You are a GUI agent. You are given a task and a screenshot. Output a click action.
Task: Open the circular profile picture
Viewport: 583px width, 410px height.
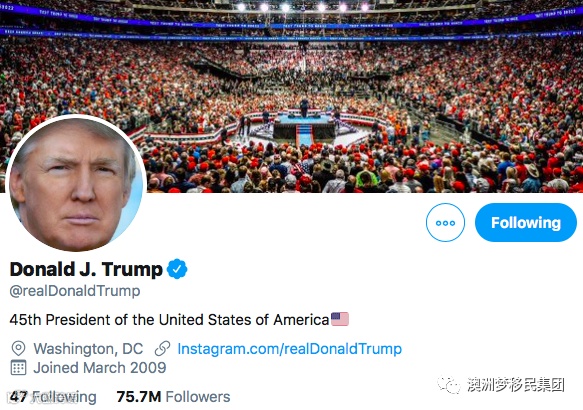[x=76, y=183]
